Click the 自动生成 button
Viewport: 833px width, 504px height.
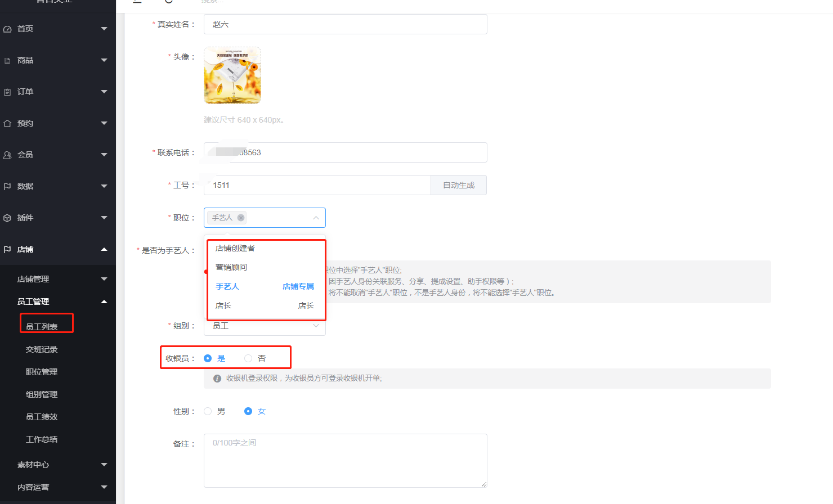point(459,185)
